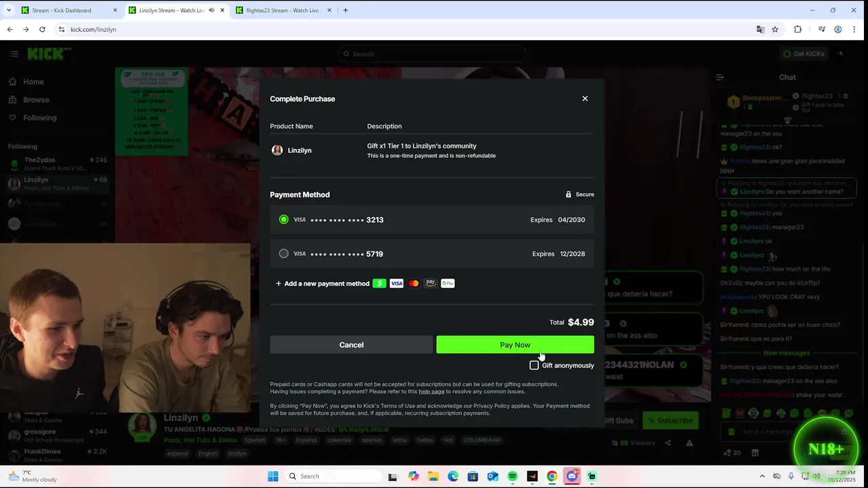Click Linzilyn's avatar in the product row
This screenshot has height=488, width=868.
[277, 150]
